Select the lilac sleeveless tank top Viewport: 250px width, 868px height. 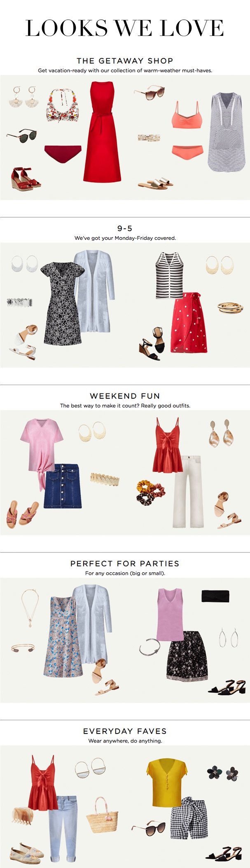click(170, 614)
